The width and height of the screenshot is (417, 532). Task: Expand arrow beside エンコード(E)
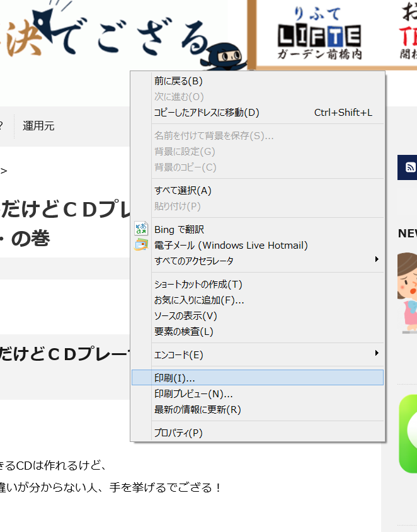pos(377,353)
